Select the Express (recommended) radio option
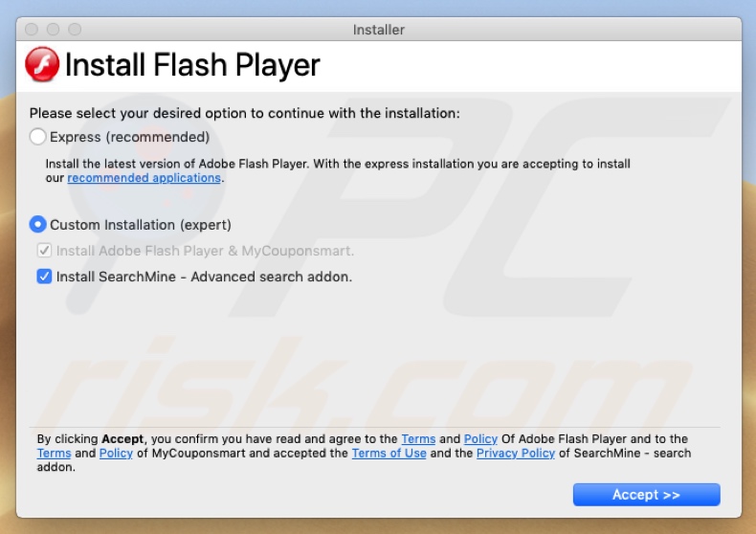This screenshot has width=756, height=534. (x=38, y=137)
